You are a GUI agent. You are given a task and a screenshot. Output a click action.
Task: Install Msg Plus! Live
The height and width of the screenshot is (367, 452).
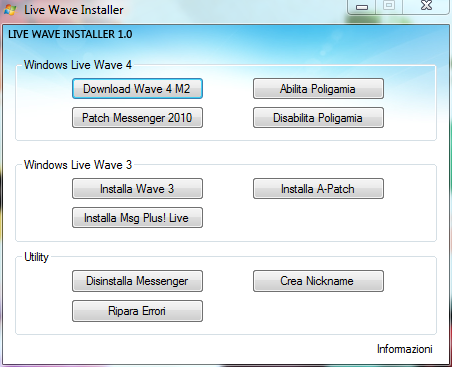coord(137,218)
